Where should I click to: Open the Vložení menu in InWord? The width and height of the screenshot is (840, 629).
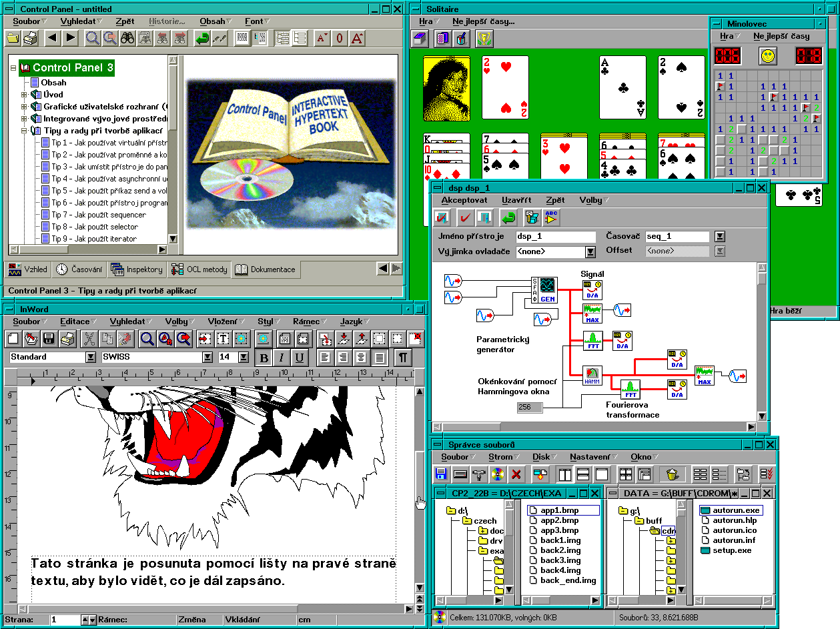point(222,322)
